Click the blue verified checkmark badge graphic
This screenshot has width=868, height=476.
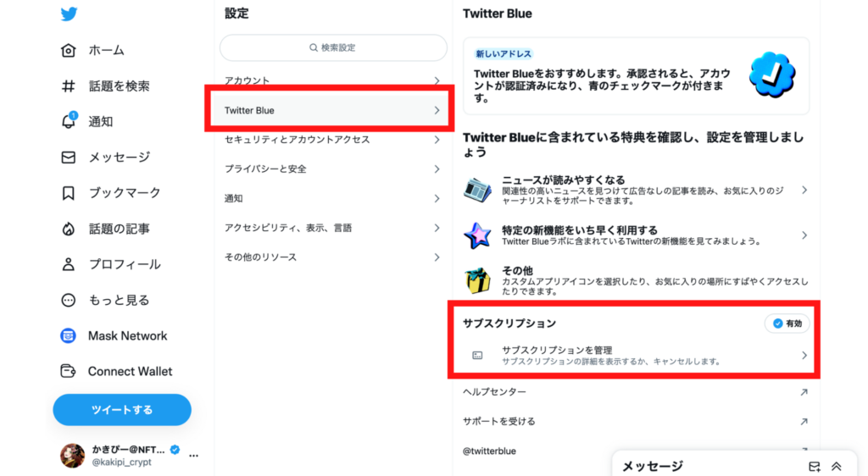click(772, 75)
